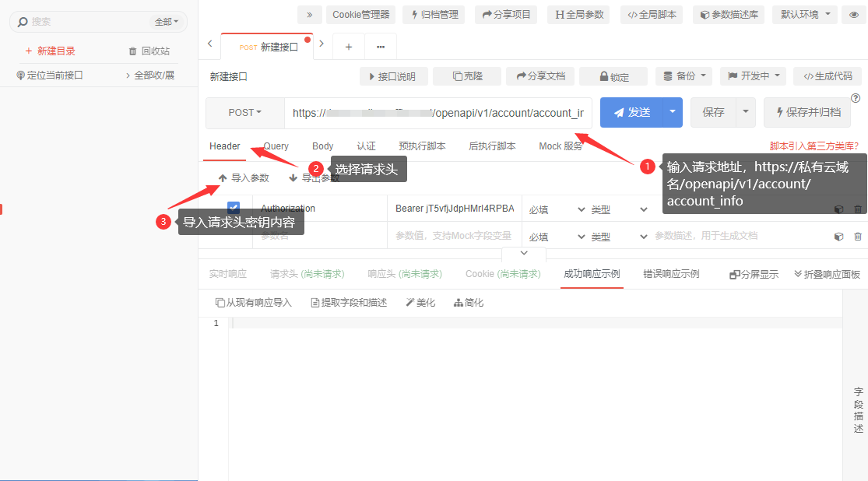This screenshot has width=868, height=481.
Task: Click the blue 发送 send button
Action: coord(631,113)
